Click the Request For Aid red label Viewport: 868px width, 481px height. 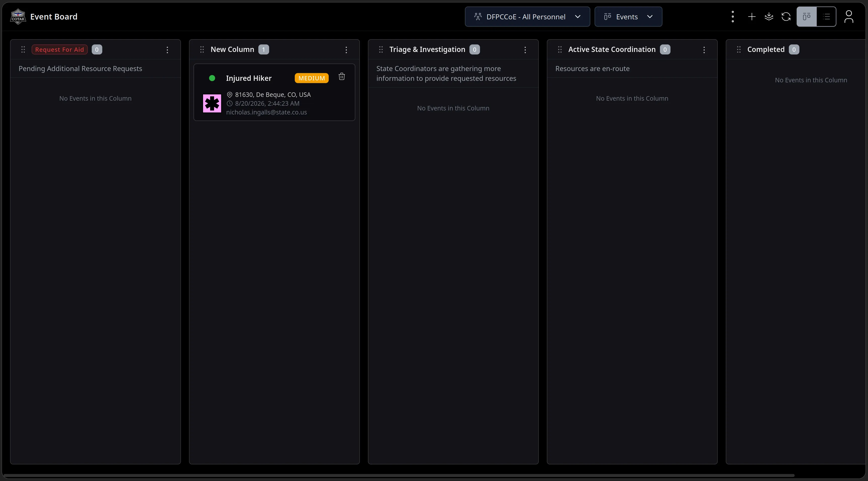59,49
